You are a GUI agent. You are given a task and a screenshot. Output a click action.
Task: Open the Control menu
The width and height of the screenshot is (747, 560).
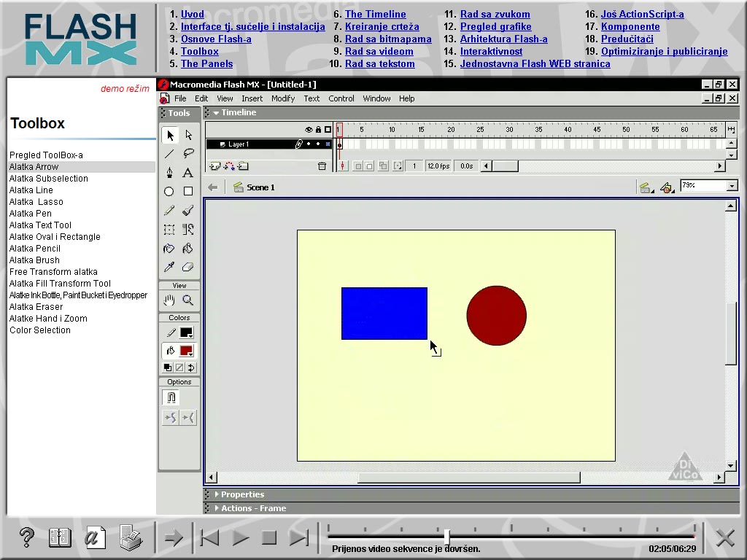[341, 98]
